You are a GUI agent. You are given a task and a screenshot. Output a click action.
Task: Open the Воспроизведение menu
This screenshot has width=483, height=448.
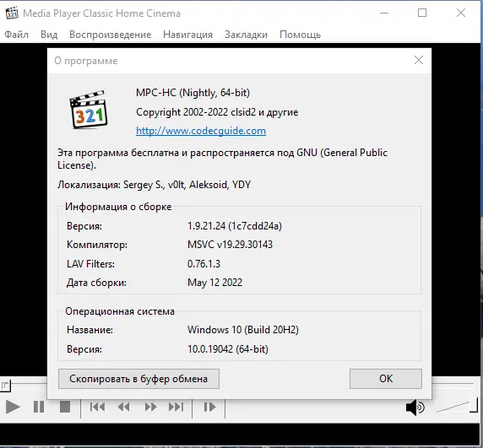(x=111, y=35)
